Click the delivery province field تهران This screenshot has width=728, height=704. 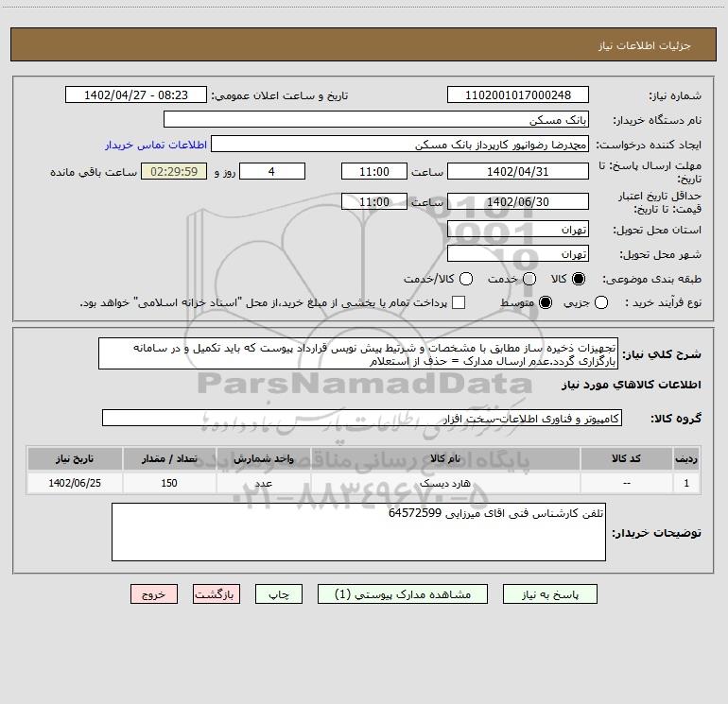(518, 230)
